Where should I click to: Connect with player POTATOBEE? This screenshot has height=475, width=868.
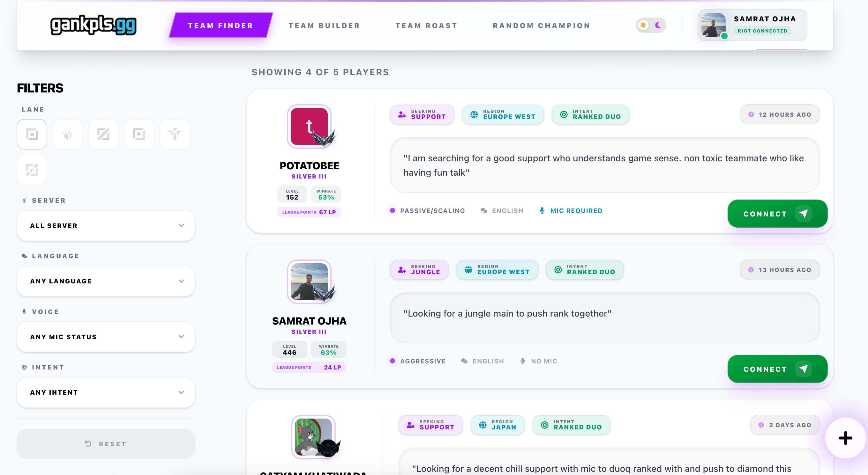pyautogui.click(x=777, y=213)
